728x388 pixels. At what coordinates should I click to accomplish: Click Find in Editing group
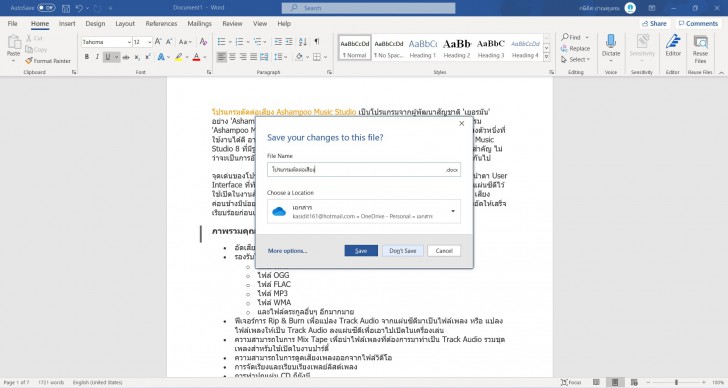coord(572,37)
